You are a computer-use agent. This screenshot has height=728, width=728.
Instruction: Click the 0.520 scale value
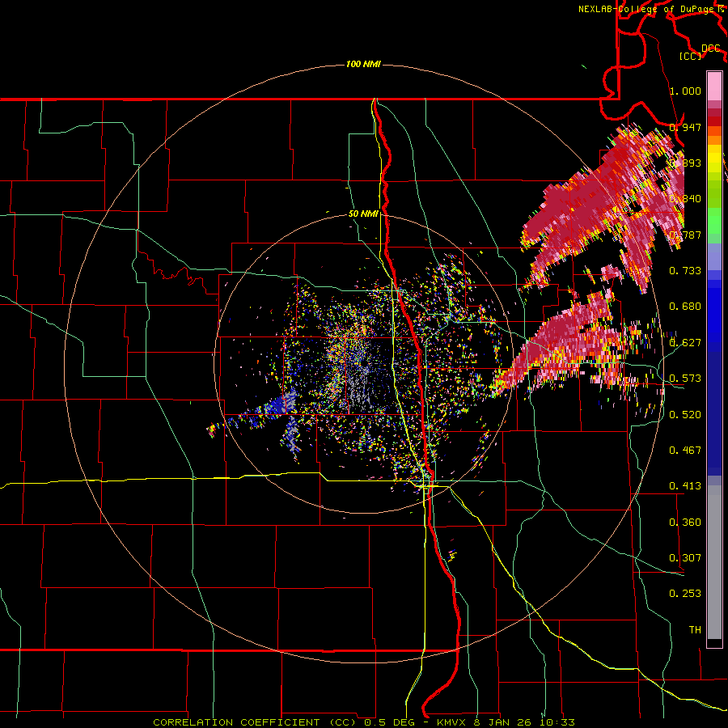685,415
